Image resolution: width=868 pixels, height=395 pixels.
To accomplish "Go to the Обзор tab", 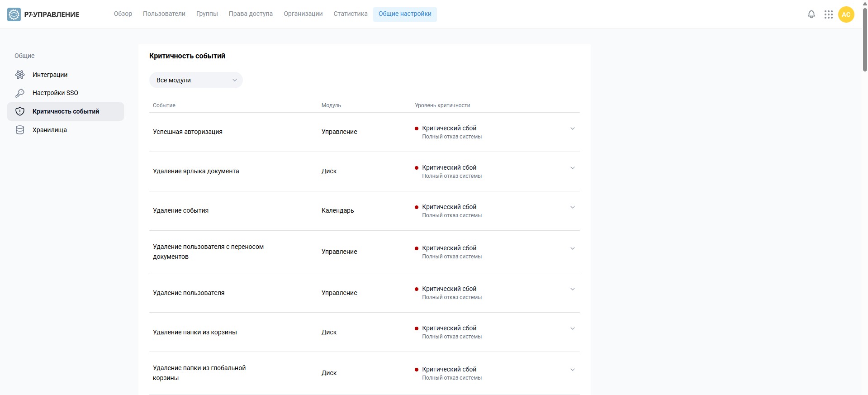I will coord(123,14).
